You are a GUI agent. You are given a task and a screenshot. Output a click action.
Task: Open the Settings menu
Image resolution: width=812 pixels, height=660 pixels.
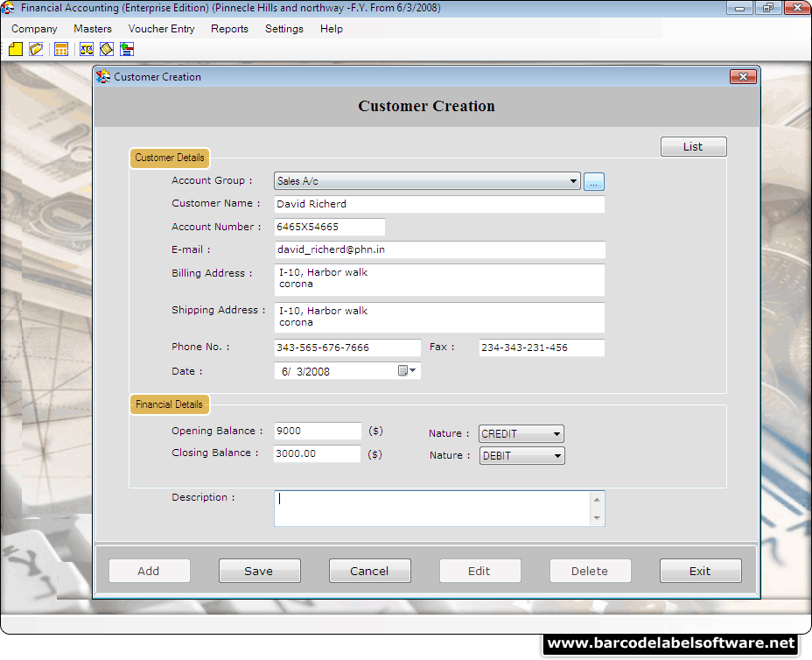284,29
